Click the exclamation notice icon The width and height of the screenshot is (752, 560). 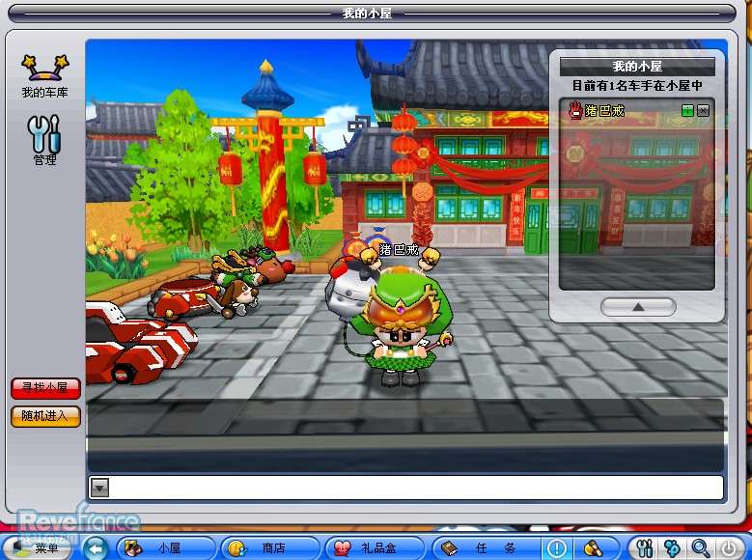(x=556, y=548)
